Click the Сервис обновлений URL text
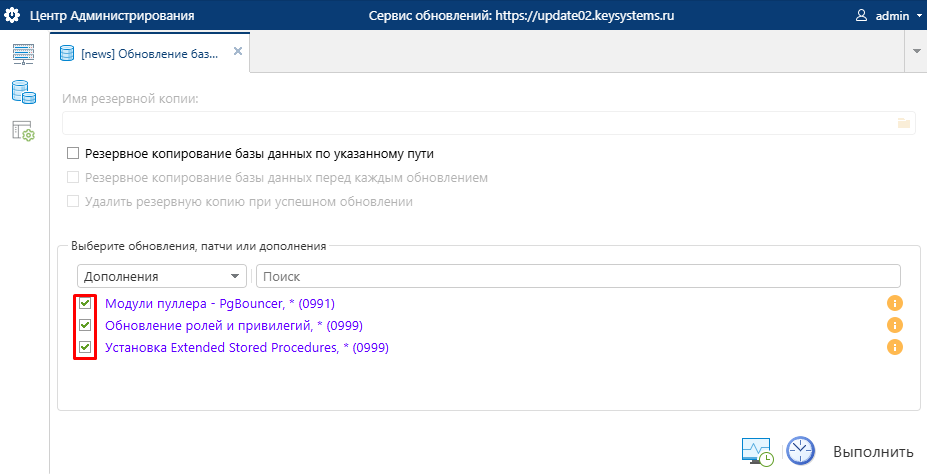 [521, 16]
